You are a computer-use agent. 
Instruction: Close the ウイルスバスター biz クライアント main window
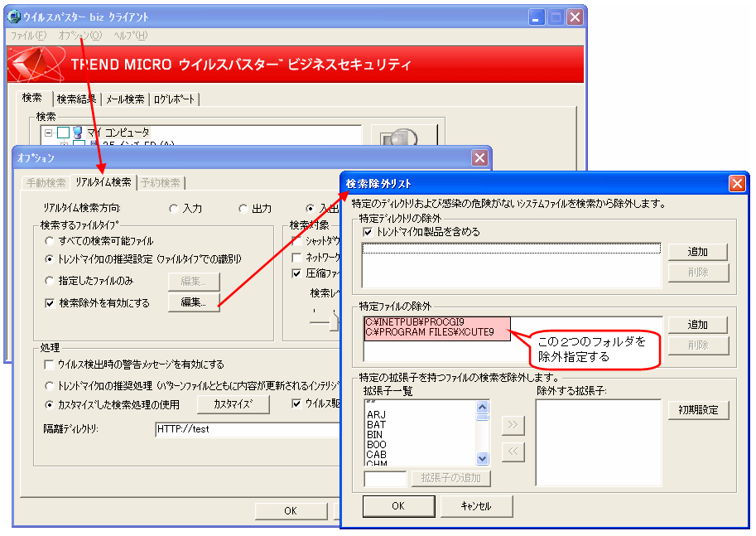(x=574, y=17)
